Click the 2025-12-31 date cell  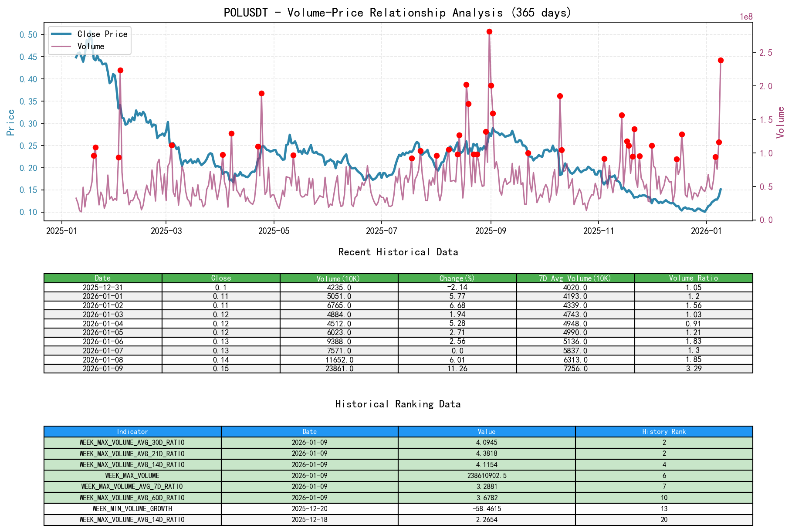pyautogui.click(x=103, y=288)
